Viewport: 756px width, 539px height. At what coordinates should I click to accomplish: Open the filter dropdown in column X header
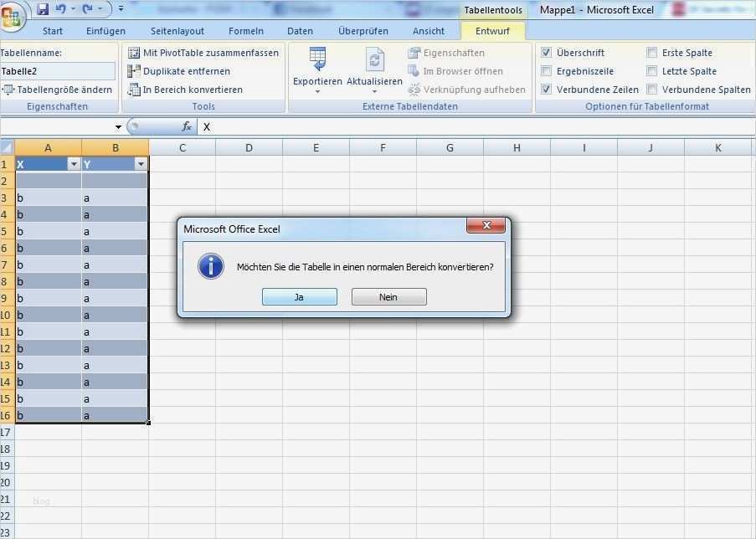click(x=74, y=164)
